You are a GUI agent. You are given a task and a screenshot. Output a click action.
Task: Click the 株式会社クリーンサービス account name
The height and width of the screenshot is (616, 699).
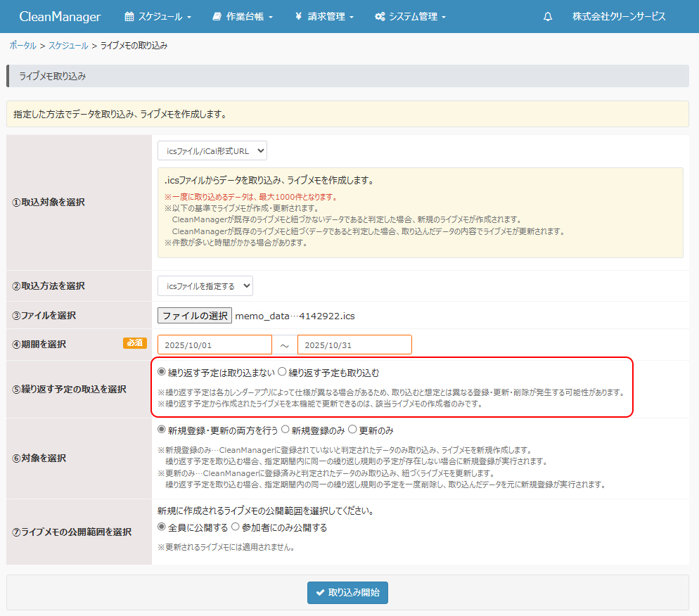click(x=618, y=16)
